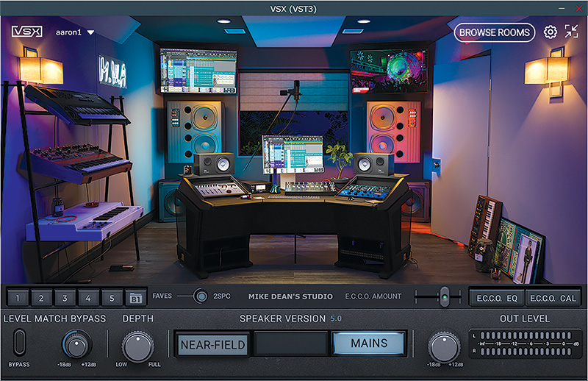
Task: Click the left near-field monitor on desk
Action: (x=214, y=164)
